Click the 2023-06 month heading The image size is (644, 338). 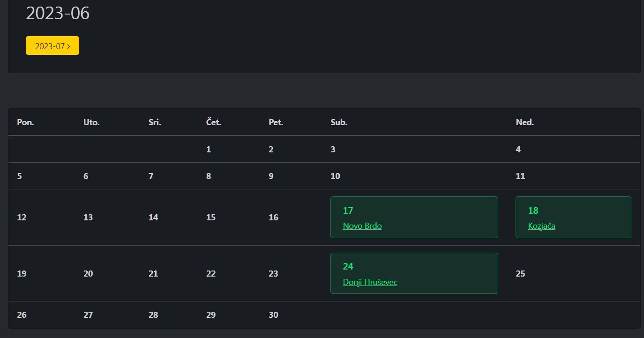(58, 13)
